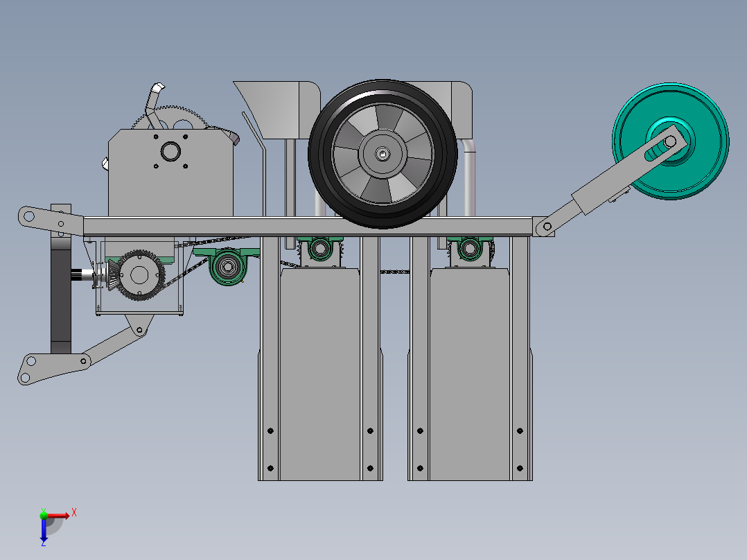Select the left lower rectangular box panel
Screen dimensions: 747x560
319,374
